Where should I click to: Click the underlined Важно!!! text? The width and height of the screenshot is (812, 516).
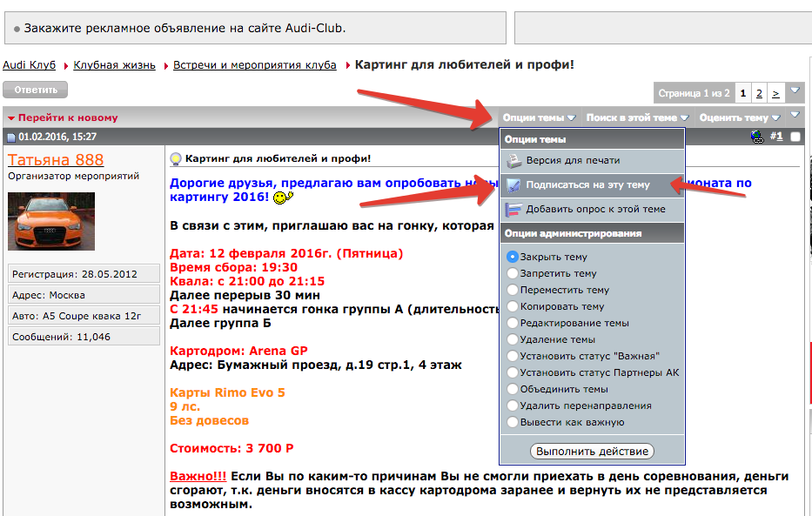coord(198,476)
